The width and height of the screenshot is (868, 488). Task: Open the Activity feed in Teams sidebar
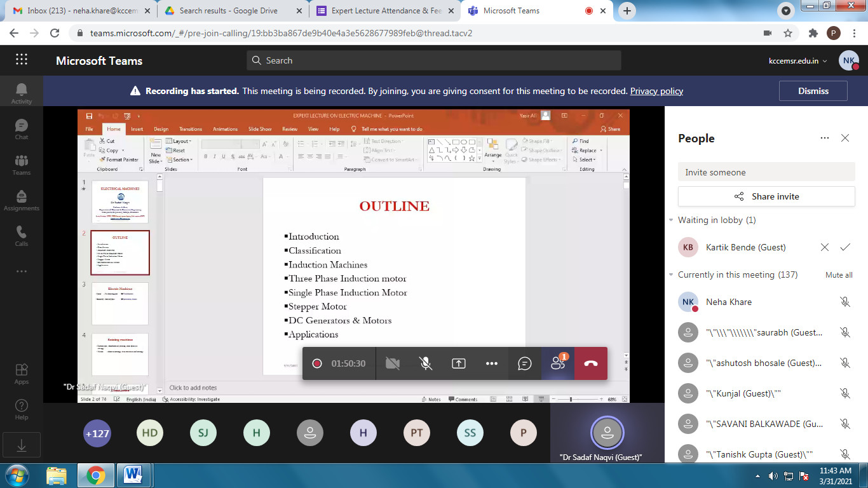coord(21,93)
